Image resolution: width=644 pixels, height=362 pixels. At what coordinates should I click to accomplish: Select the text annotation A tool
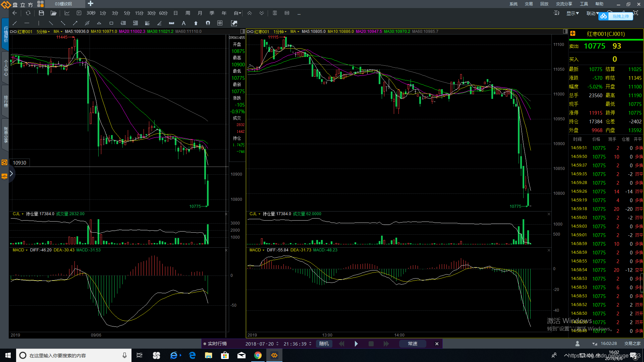(x=183, y=23)
